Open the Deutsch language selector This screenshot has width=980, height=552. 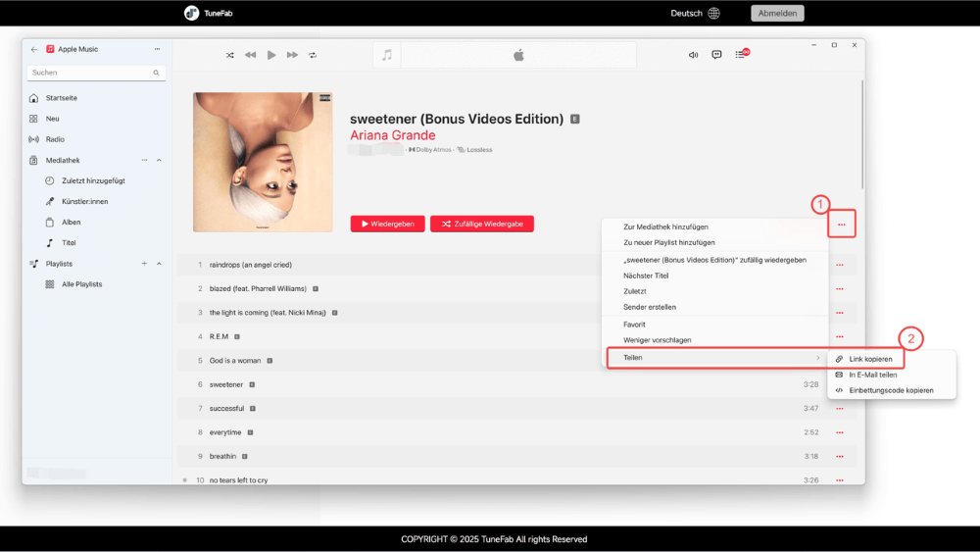coord(686,13)
